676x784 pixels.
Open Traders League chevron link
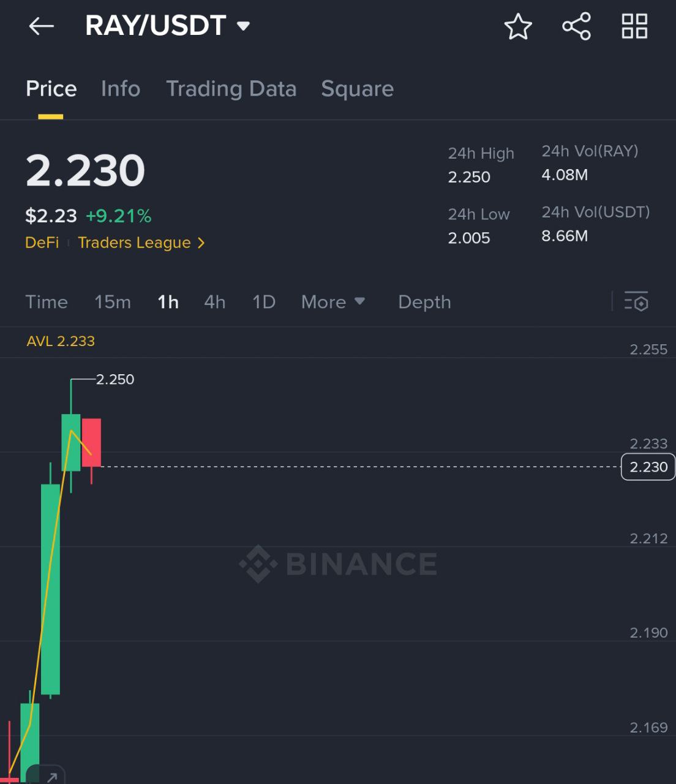[x=141, y=243]
